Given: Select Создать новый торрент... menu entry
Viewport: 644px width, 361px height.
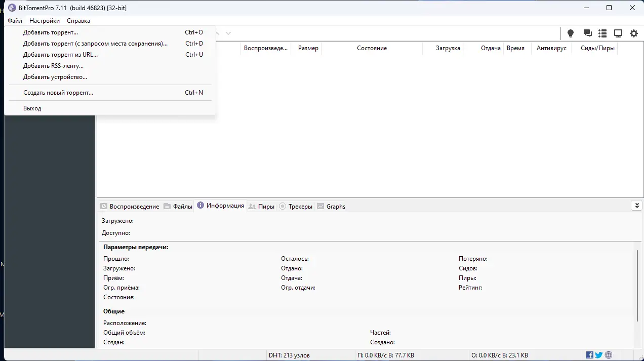Looking at the screenshot, I should tap(110, 93).
